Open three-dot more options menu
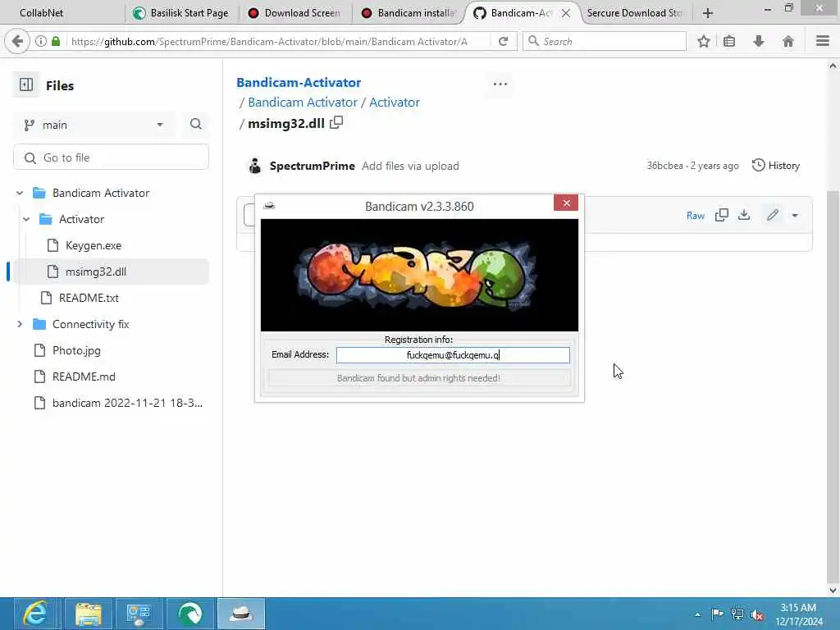Screen dimensions: 840x630 tap(500, 84)
